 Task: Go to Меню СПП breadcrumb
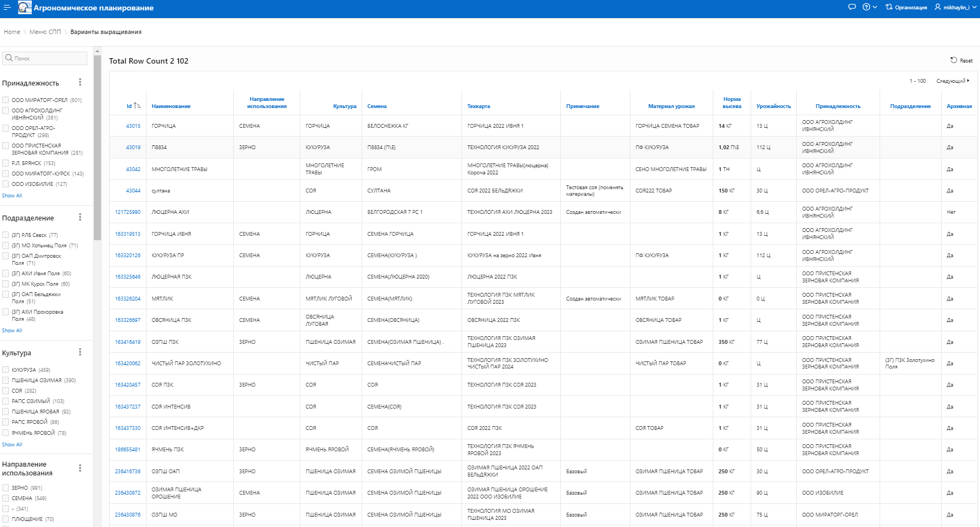pos(45,32)
